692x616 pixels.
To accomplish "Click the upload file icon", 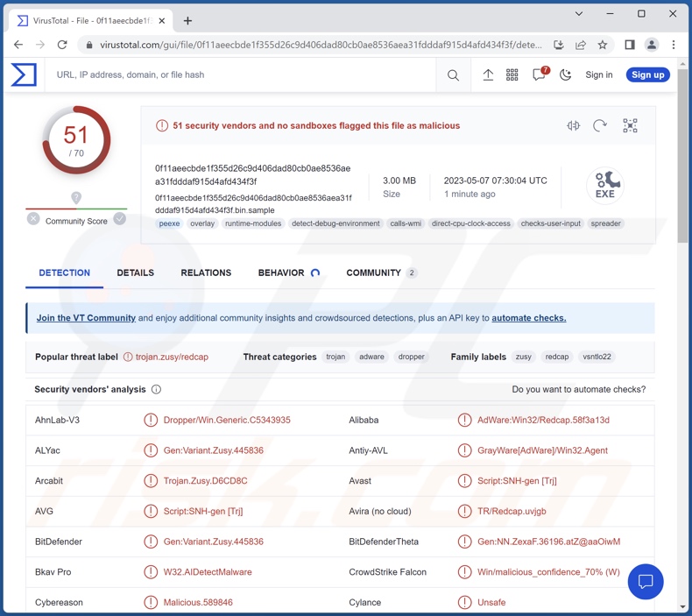I will [x=488, y=75].
